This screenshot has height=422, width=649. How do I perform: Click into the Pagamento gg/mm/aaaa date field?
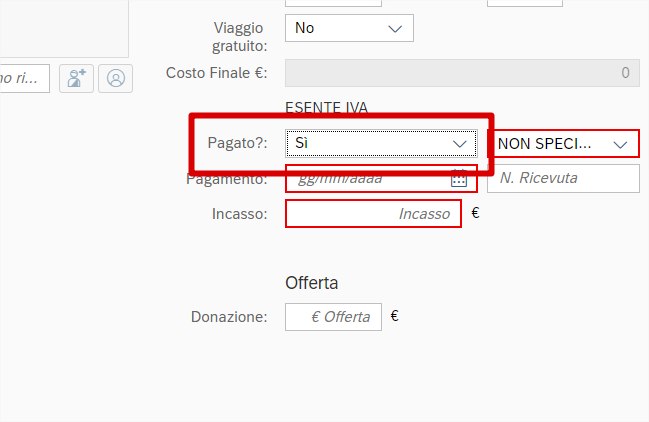368,179
